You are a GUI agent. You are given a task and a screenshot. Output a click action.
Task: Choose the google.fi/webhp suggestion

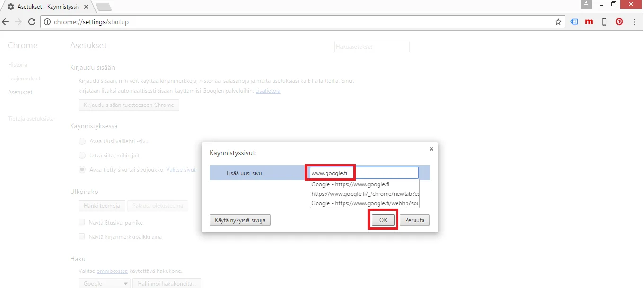(365, 203)
